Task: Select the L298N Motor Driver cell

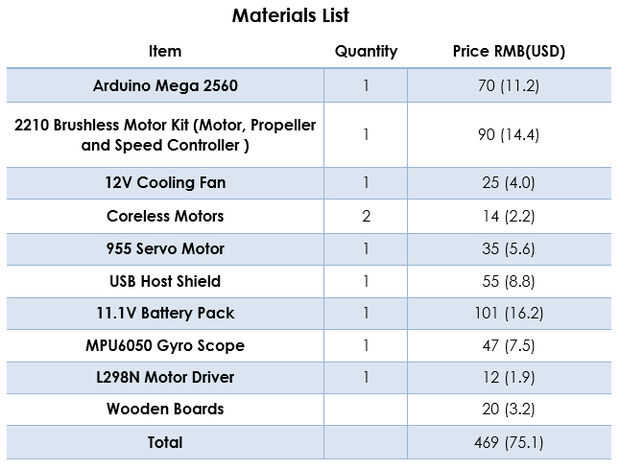Action: 165,377
